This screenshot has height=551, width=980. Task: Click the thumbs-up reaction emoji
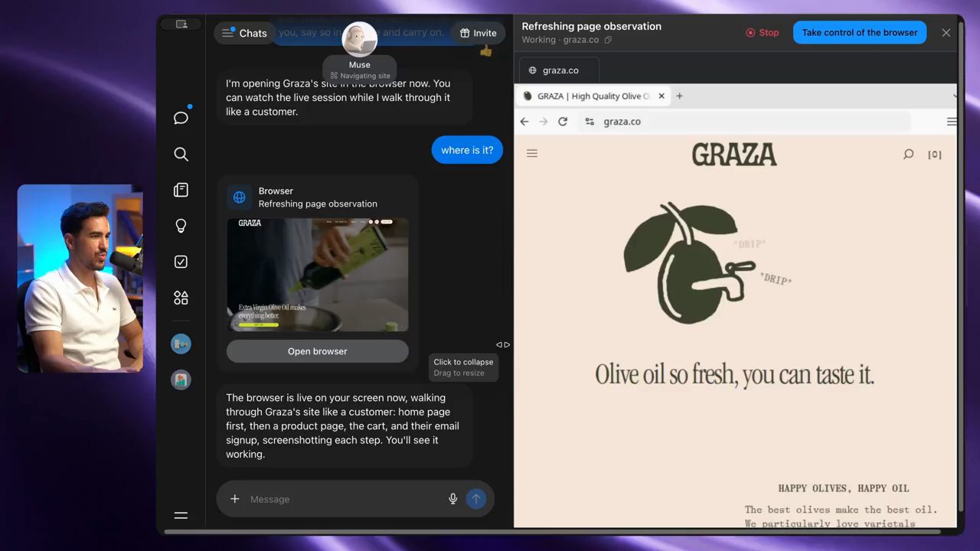pos(485,51)
